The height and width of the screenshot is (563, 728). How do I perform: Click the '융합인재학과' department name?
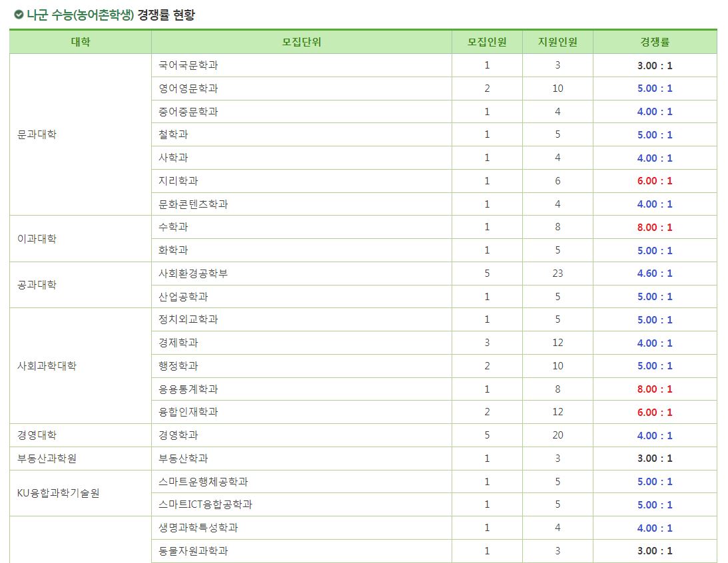point(188,412)
